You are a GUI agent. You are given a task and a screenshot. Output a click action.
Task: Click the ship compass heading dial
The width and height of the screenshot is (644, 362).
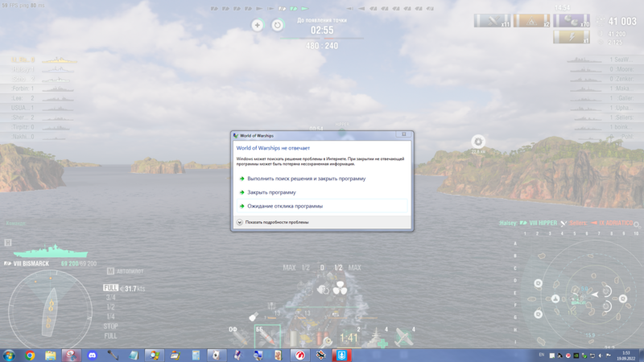50,311
